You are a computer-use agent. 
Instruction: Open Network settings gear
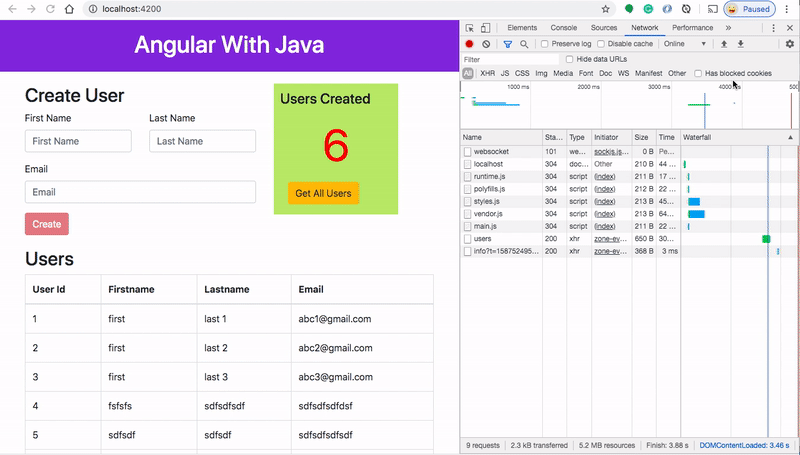(x=790, y=44)
